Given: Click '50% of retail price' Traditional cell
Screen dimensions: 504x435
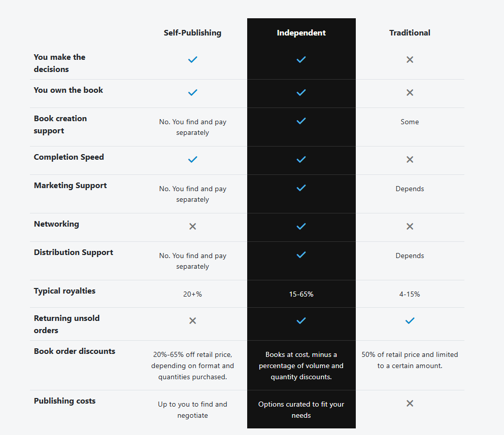Looking at the screenshot, I should [410, 360].
